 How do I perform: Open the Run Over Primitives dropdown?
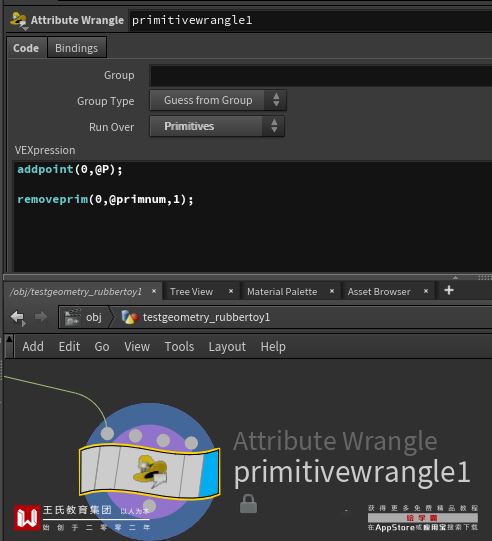[x=217, y=126]
